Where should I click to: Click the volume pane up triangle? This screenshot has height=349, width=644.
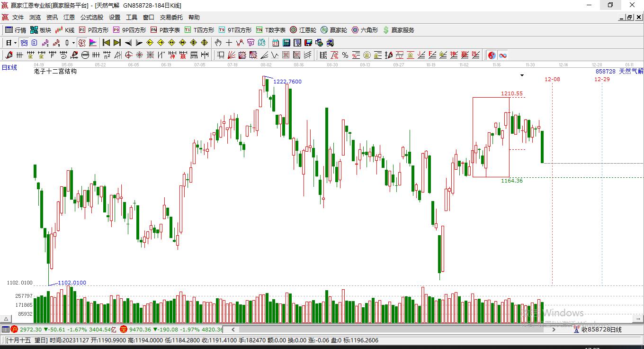tap(7, 319)
